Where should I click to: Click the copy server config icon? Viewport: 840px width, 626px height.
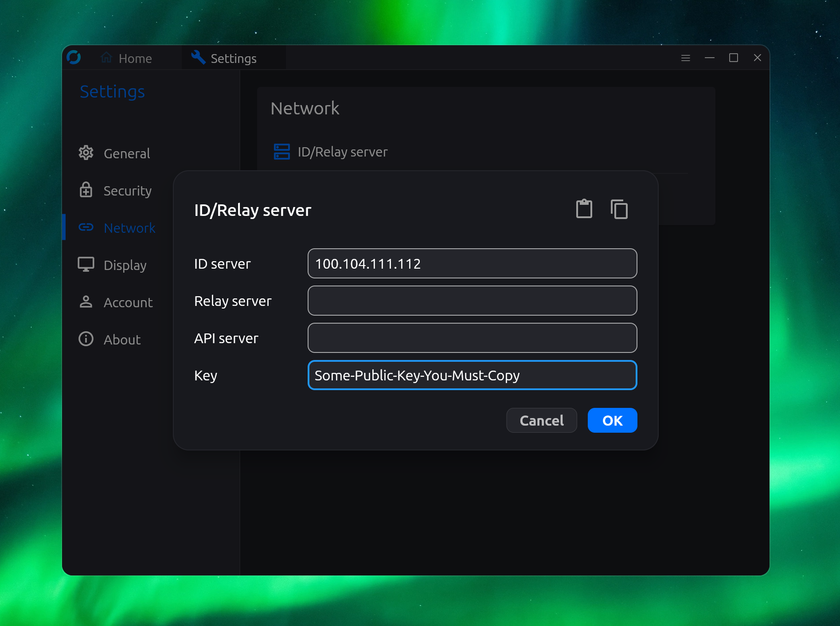(x=619, y=209)
